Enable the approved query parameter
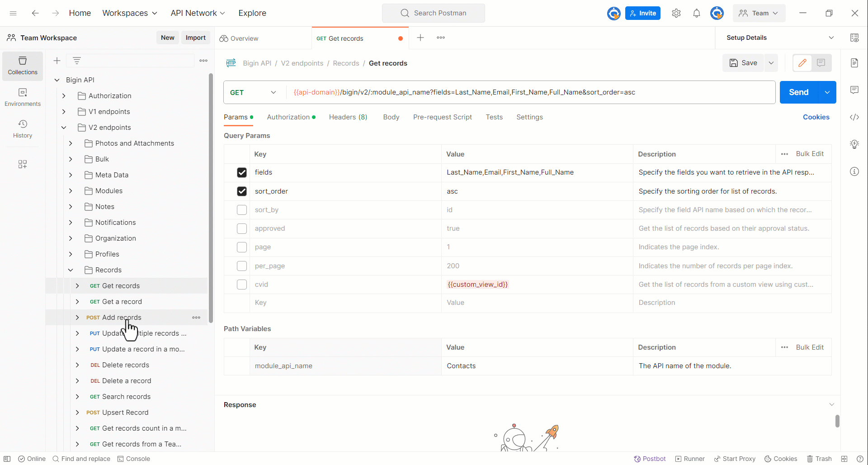This screenshot has width=868, height=465. 242,228
